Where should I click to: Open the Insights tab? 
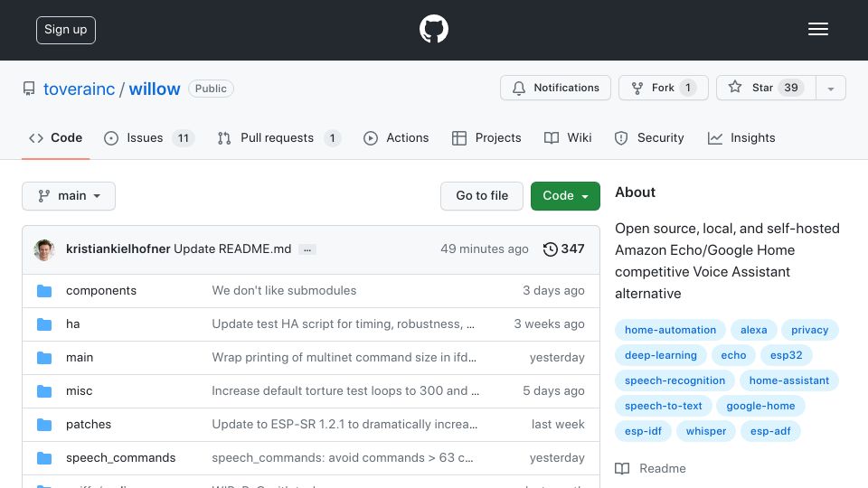[x=741, y=137]
